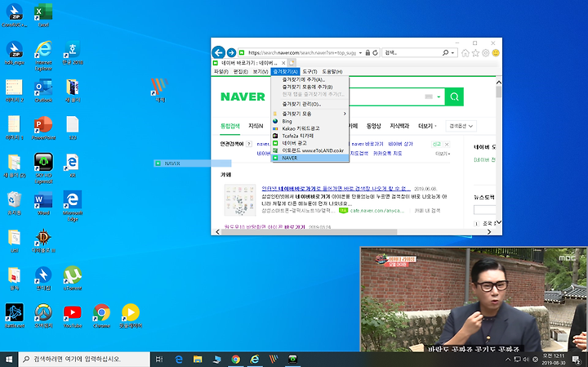Open the PowerPoint desktop shortcut
Viewport: 588px width, 367px height.
coord(43,128)
